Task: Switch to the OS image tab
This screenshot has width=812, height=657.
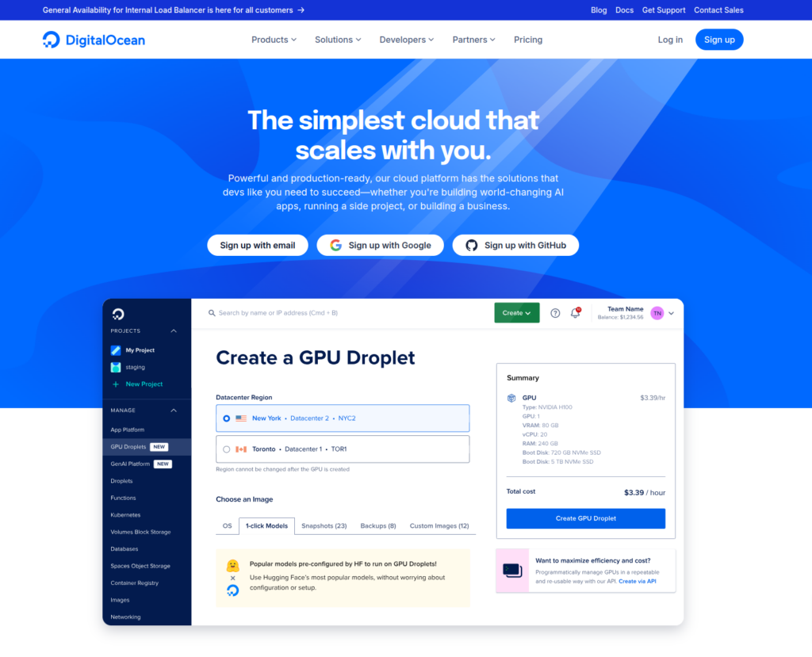Action: [x=228, y=526]
